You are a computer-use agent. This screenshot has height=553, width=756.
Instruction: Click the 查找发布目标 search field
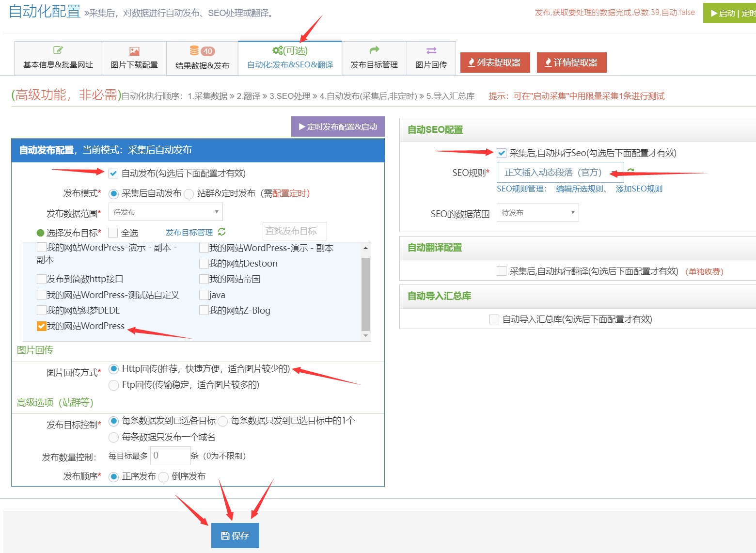295,231
